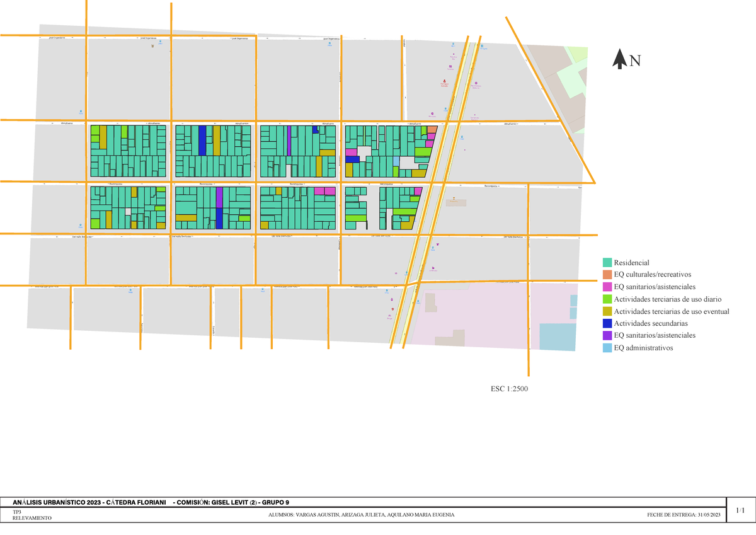Viewport: 756px width, 535px height.
Task: Click the ALUMNOS names line in footer
Action: coord(361,515)
